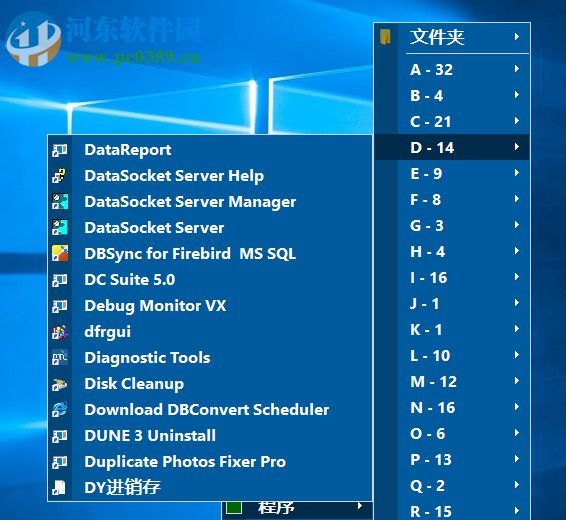Screen dimensions: 566x520
Task: Select the N - 16 group
Action: point(452,407)
